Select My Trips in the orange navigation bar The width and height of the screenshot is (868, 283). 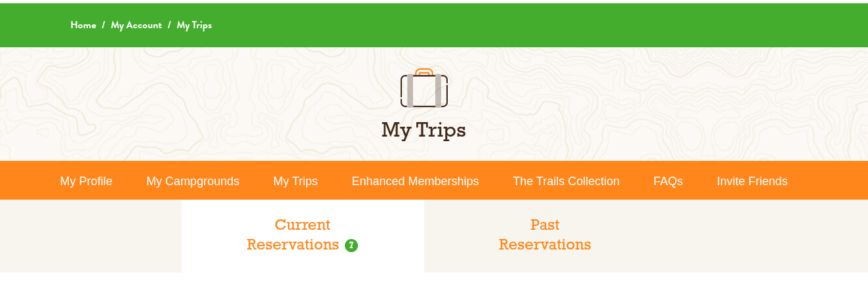(x=295, y=181)
